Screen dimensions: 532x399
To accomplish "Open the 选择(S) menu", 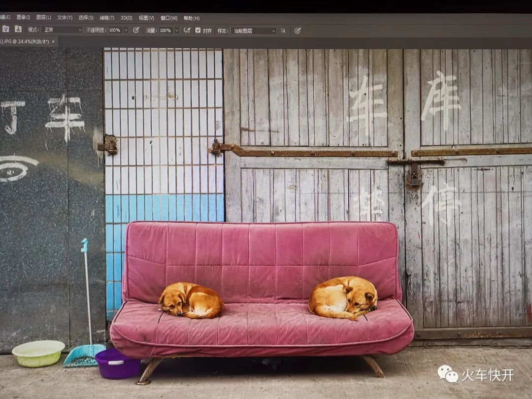I will (x=86, y=17).
